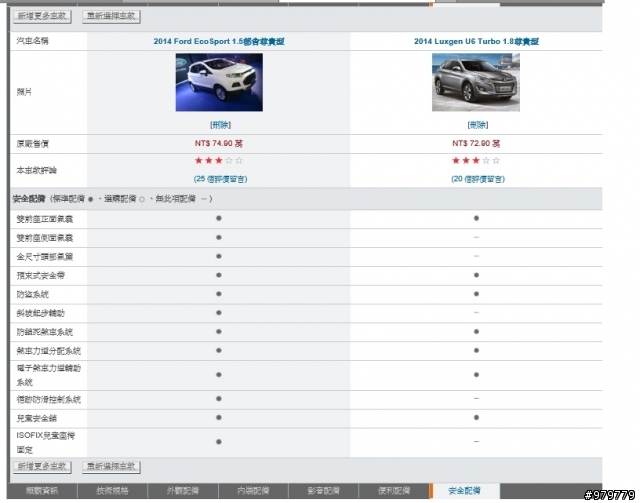Click the 本車款評論 row label
The width and height of the screenshot is (640, 503).
[36, 170]
